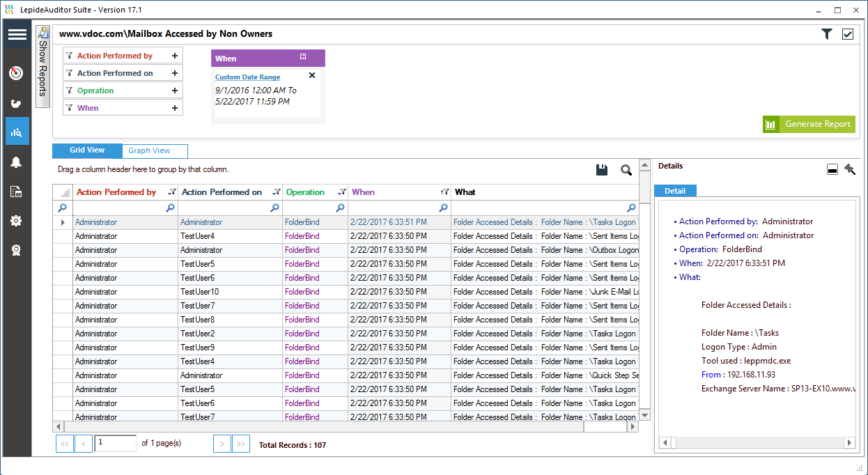Click grid horizontal scrollbar left arrow
The width and height of the screenshot is (868, 475).
tap(59, 426)
